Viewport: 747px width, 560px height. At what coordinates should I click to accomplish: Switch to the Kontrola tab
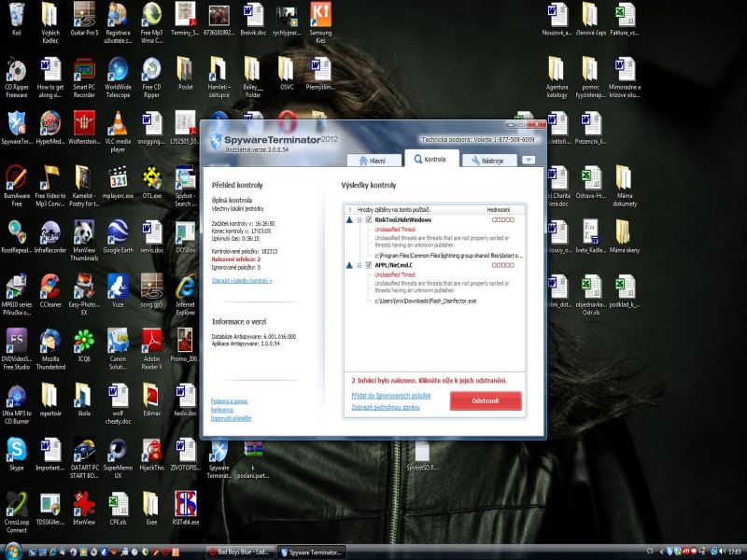[x=431, y=159]
